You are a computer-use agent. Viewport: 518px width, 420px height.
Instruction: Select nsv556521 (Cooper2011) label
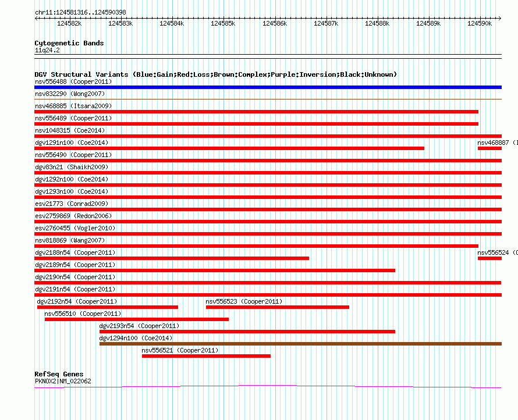coord(180,350)
